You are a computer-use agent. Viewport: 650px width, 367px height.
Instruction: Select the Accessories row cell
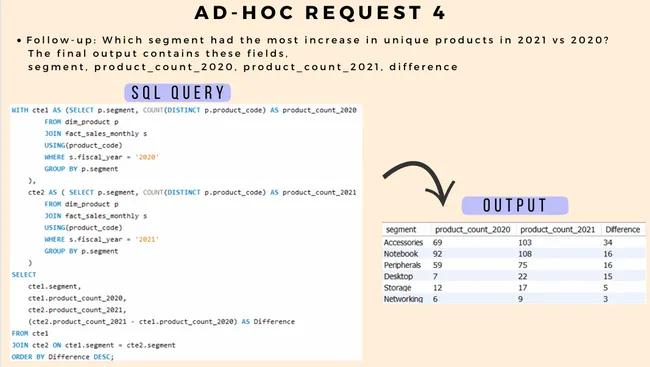click(403, 242)
